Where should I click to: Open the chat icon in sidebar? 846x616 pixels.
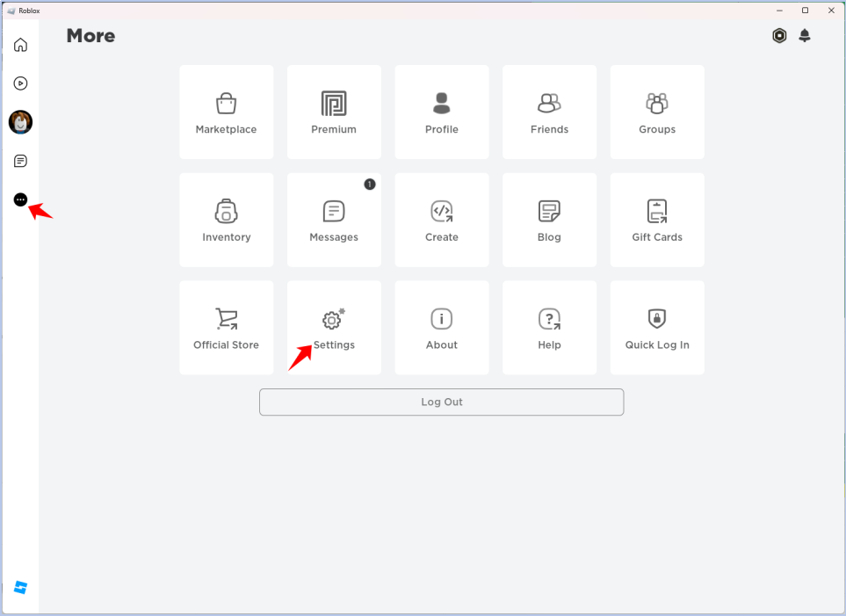coord(20,161)
